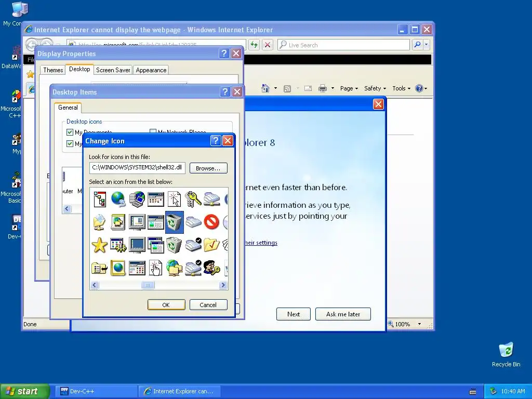The height and width of the screenshot is (399, 532).
Task: Open the Page menu dropdown in IE
Action: (349, 88)
